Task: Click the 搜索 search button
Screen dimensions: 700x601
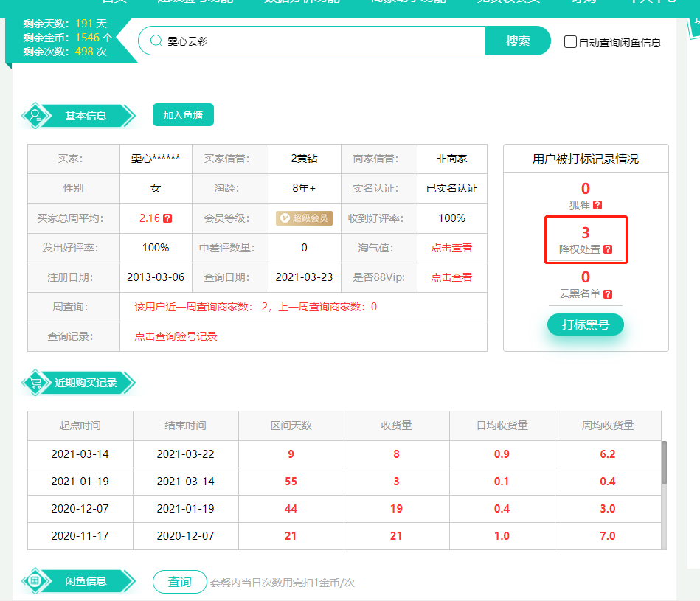Action: 518,41
